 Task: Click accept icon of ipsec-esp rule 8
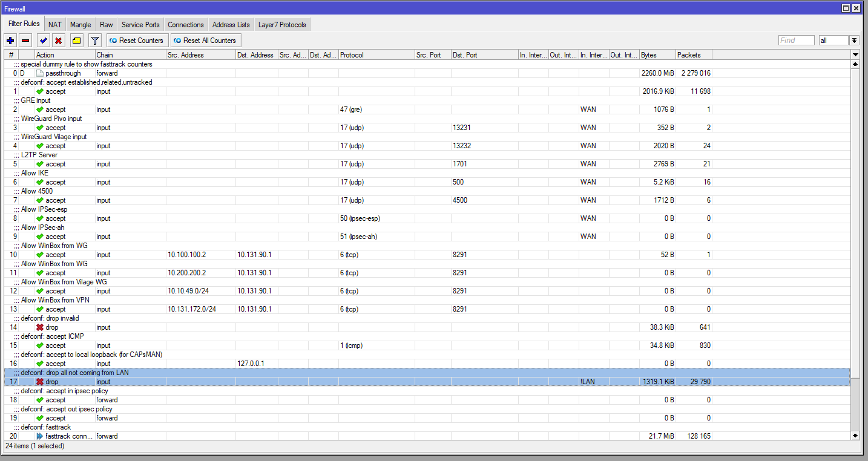[40, 218]
